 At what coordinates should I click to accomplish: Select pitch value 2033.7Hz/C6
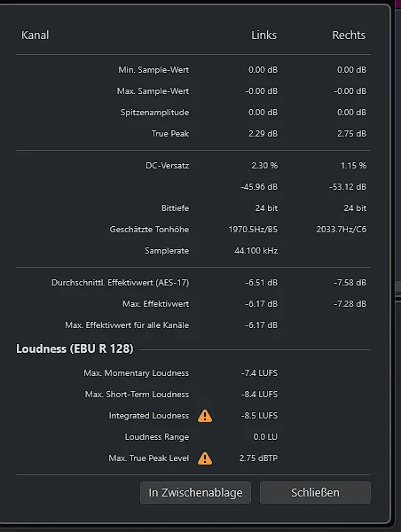[x=342, y=230]
